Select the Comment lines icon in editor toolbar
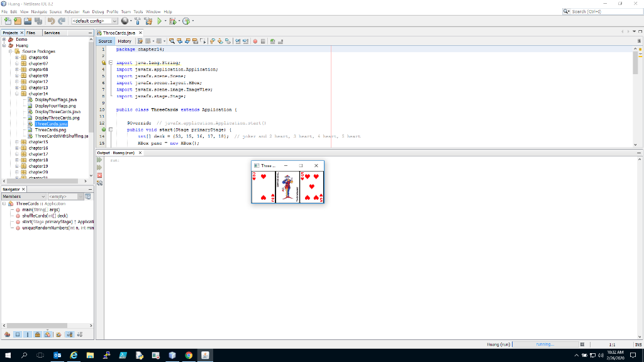 tap(272, 41)
